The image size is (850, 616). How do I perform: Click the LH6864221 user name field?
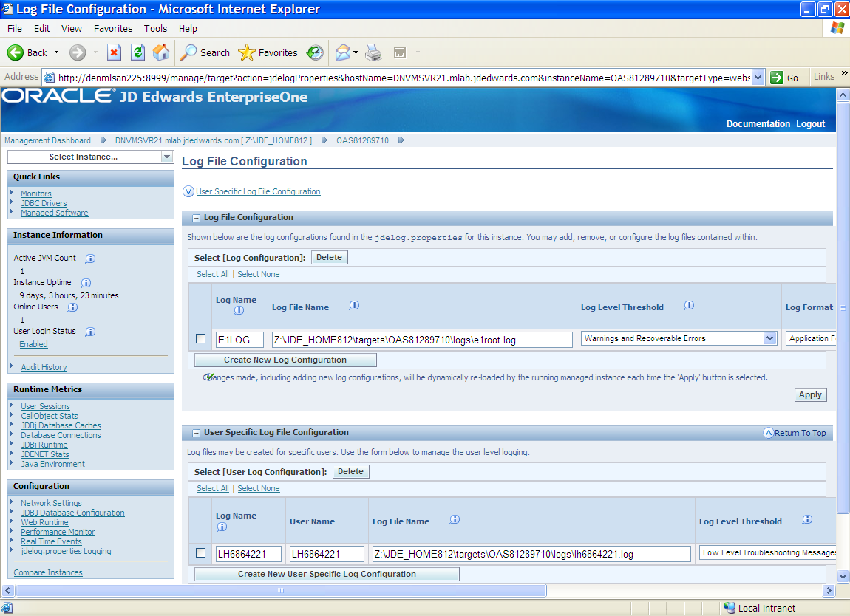(x=327, y=554)
